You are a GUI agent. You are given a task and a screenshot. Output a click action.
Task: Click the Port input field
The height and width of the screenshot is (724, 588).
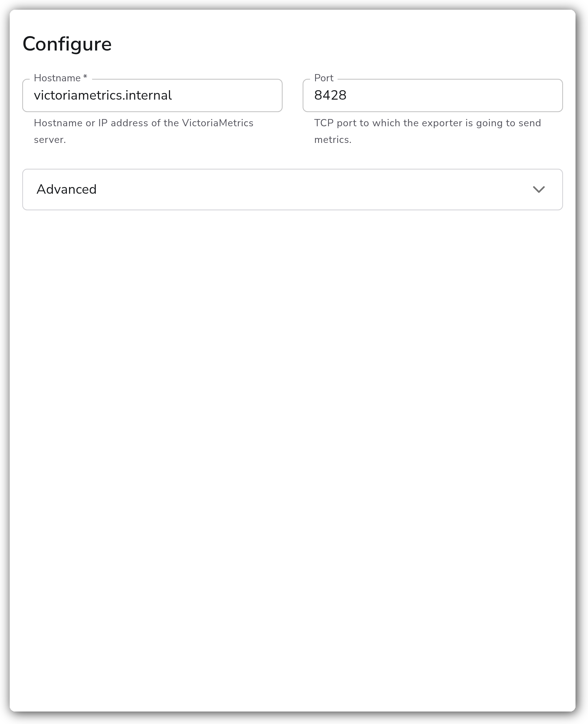432,95
